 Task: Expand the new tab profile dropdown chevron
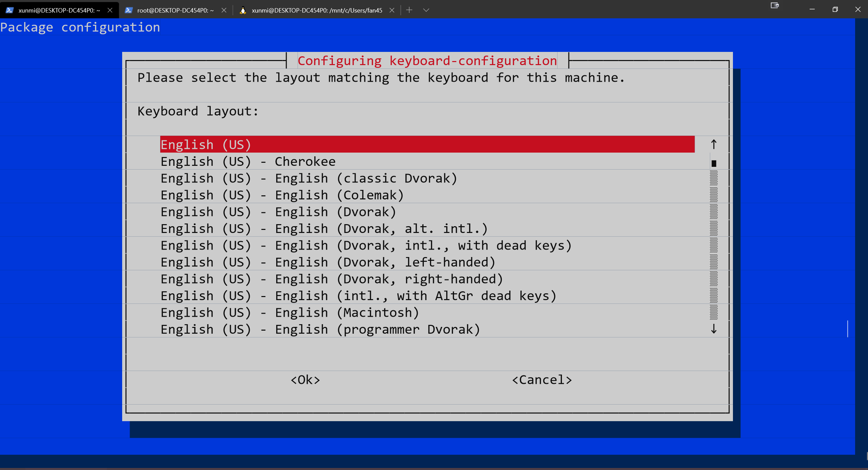(426, 10)
